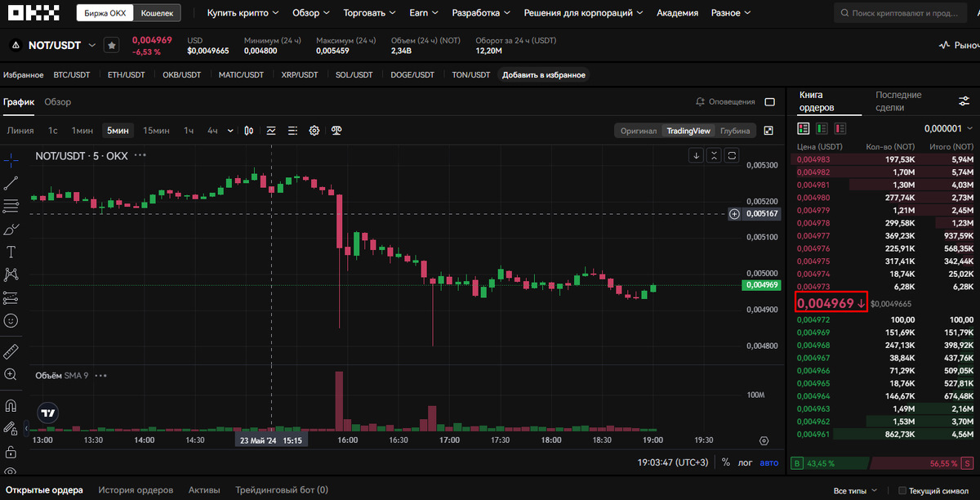This screenshot has height=500, width=980.
Task: Open the Купить крипто menu
Action: [243, 13]
